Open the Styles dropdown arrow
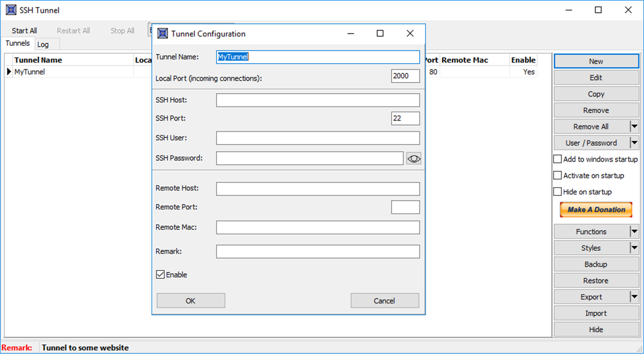Image resolution: width=644 pixels, height=355 pixels. point(634,248)
